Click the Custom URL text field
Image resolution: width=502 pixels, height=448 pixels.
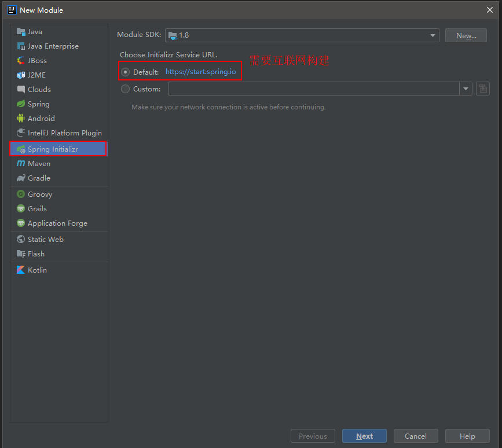tap(313, 89)
